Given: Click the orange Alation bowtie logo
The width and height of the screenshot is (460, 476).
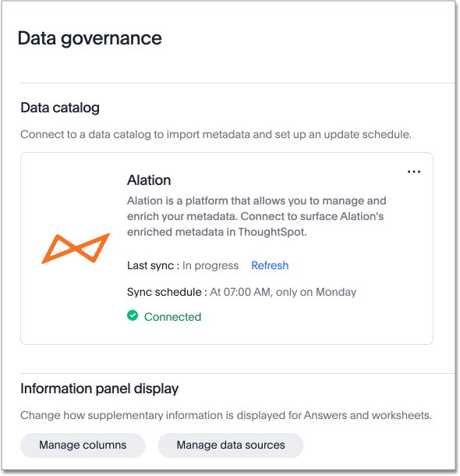Looking at the screenshot, I should point(76,248).
